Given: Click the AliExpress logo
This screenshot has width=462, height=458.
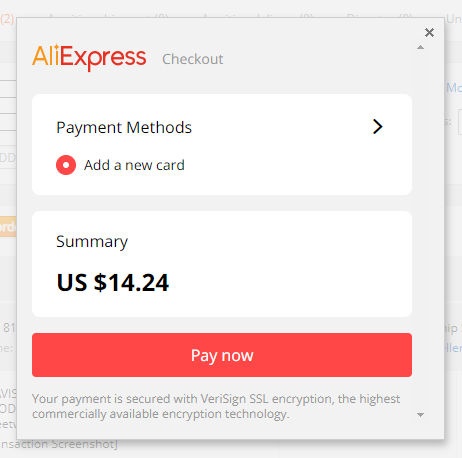Looking at the screenshot, I should (89, 57).
